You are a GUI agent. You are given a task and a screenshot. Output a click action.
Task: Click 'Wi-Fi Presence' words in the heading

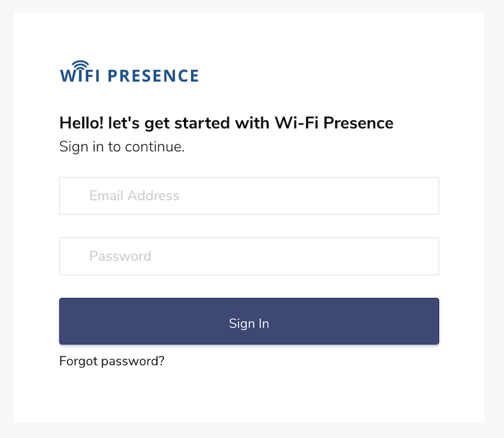[334, 123]
